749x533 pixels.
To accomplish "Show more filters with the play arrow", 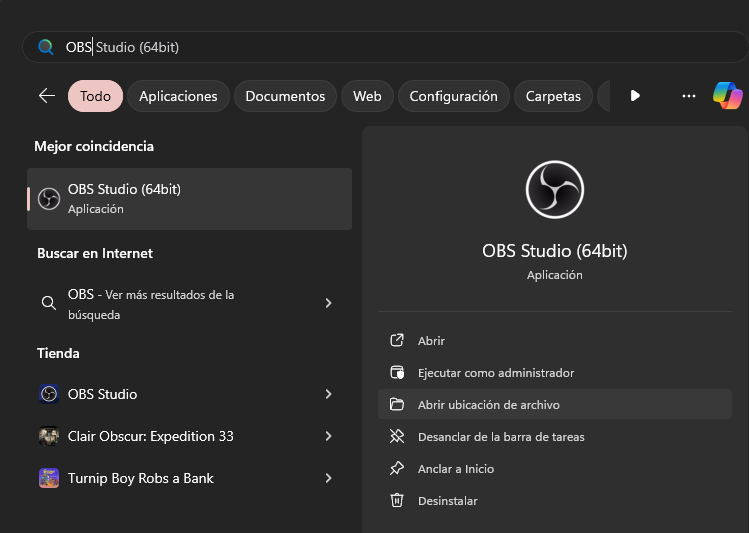I will pos(635,96).
